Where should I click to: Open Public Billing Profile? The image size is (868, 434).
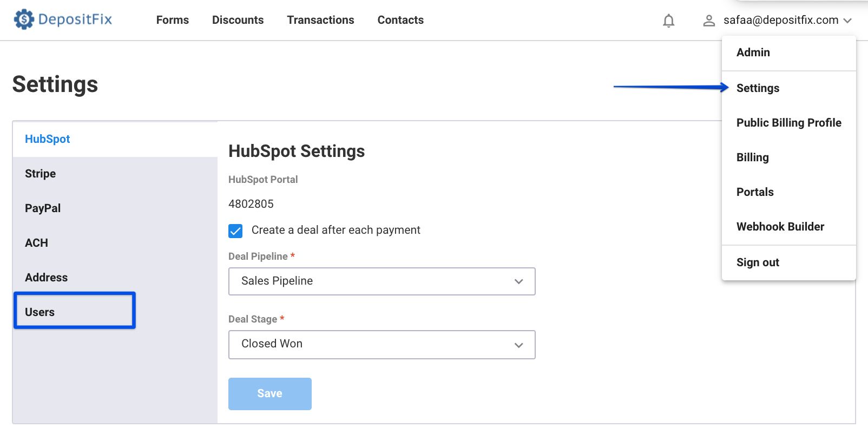click(789, 123)
